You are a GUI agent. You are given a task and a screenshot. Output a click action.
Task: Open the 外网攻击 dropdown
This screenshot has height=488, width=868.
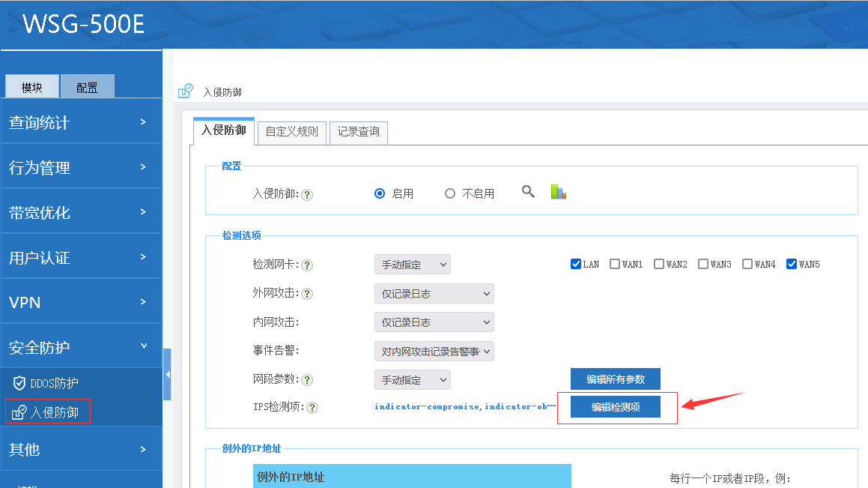(434, 294)
